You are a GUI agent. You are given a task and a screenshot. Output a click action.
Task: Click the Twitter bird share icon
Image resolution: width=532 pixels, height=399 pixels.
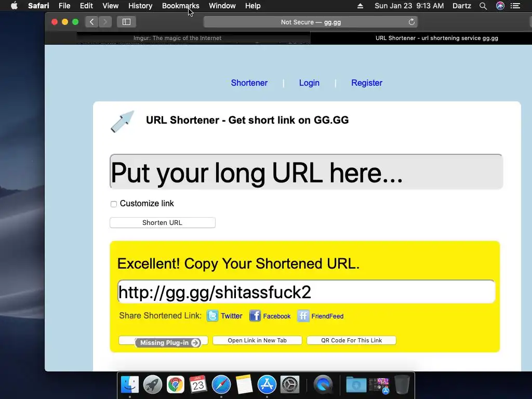pyautogui.click(x=212, y=316)
